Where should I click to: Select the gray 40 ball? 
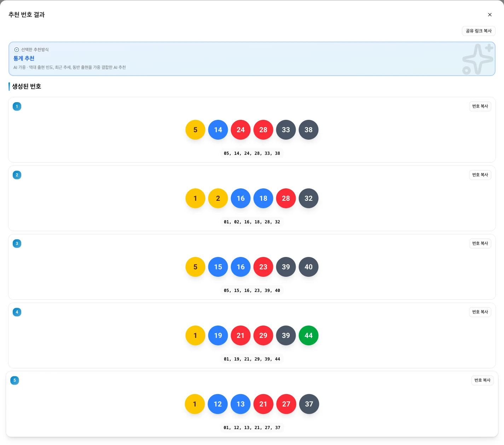point(308,267)
